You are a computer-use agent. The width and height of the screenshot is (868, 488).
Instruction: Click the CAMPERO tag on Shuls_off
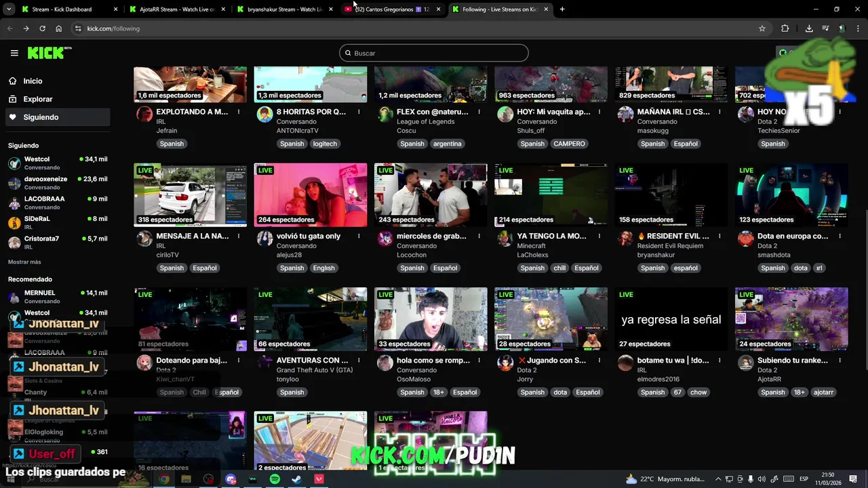click(569, 144)
